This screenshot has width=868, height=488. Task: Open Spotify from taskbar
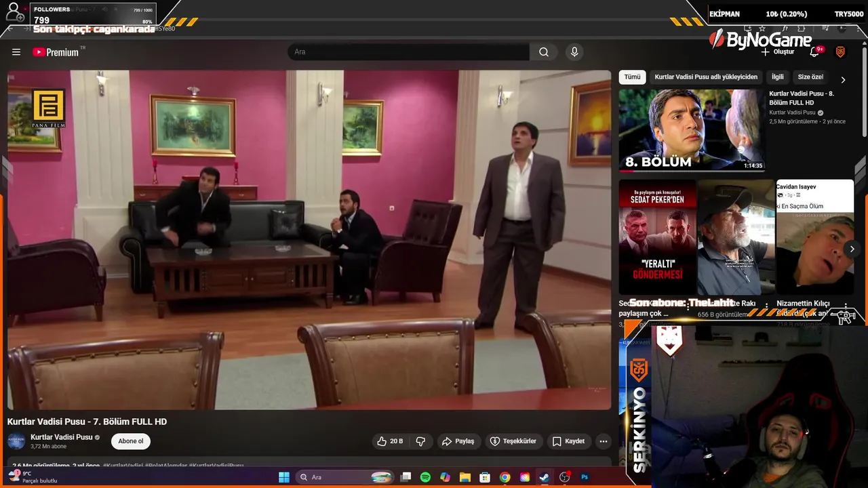pos(425,477)
